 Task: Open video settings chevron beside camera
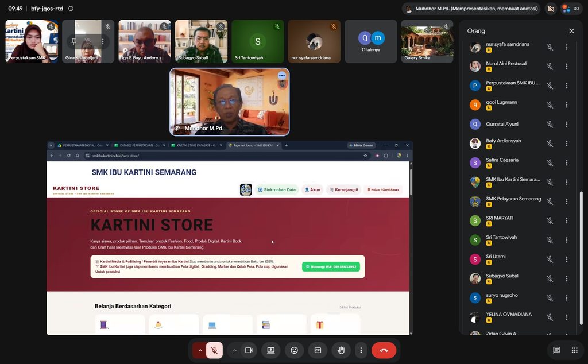pyautogui.click(x=234, y=350)
